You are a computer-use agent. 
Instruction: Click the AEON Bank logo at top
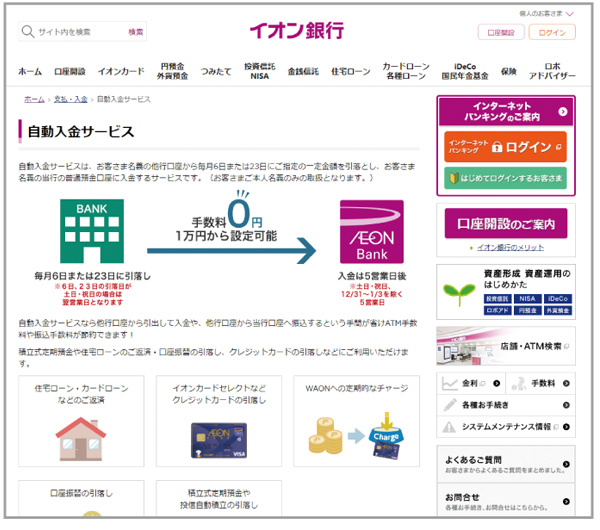[296, 31]
